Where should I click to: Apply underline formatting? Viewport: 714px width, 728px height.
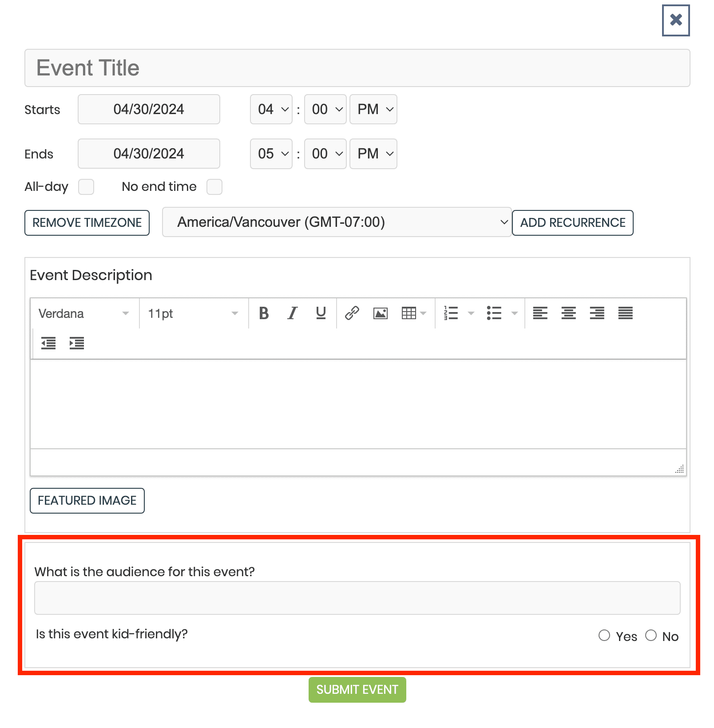coord(320,313)
